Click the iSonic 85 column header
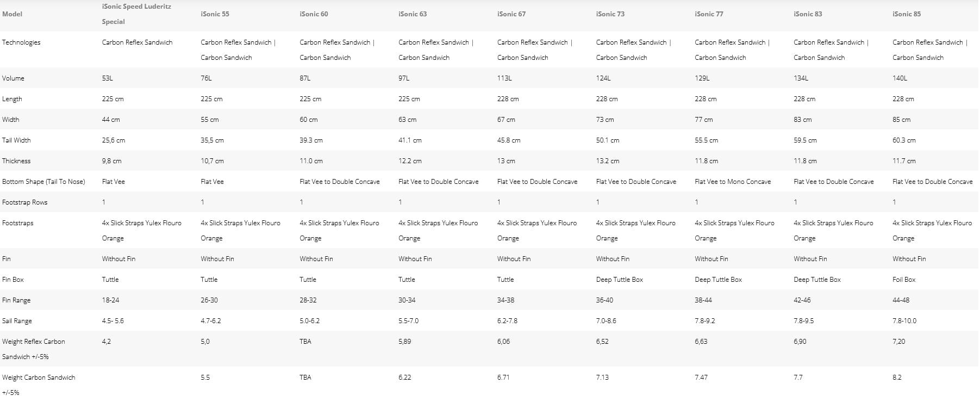 pyautogui.click(x=906, y=14)
